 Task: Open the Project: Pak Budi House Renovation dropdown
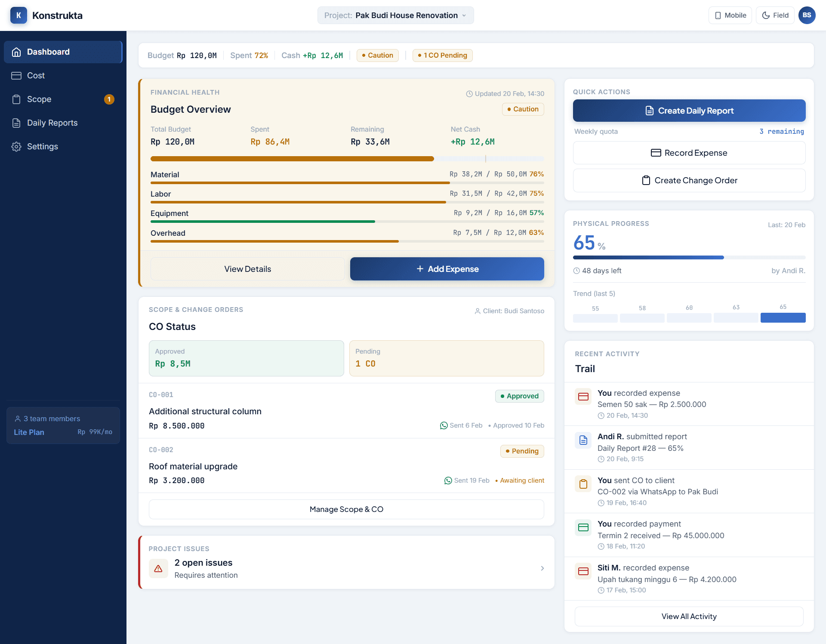click(x=395, y=15)
